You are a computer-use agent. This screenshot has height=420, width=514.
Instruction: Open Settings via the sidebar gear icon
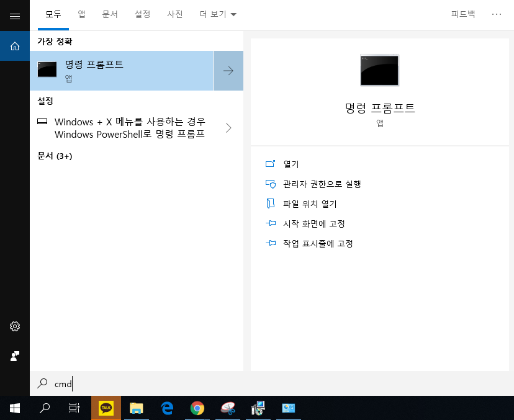(x=15, y=326)
